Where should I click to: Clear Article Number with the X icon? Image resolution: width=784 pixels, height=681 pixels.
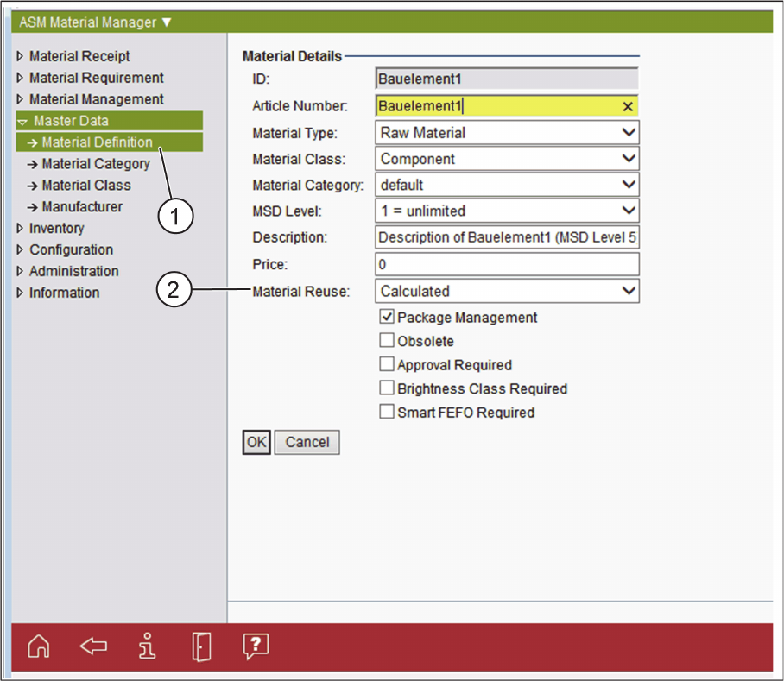628,106
